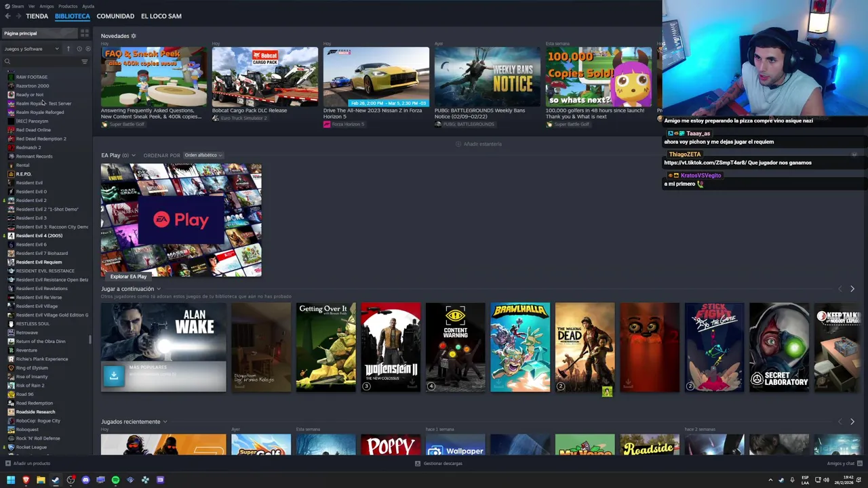Open Wolfenstein II game cover
868x488 pixels.
click(391, 347)
